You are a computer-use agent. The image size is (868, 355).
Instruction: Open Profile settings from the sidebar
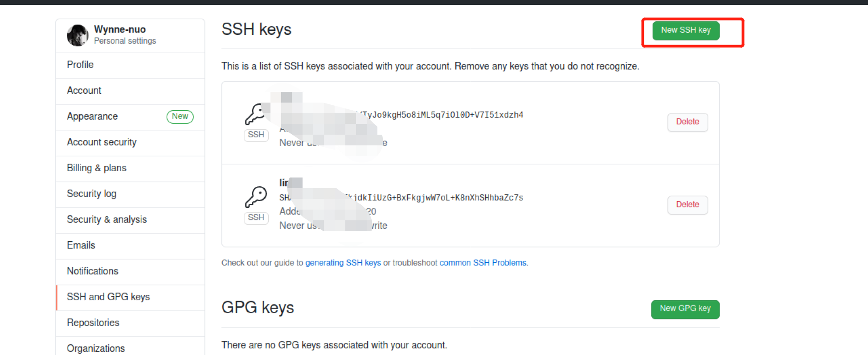click(80, 65)
